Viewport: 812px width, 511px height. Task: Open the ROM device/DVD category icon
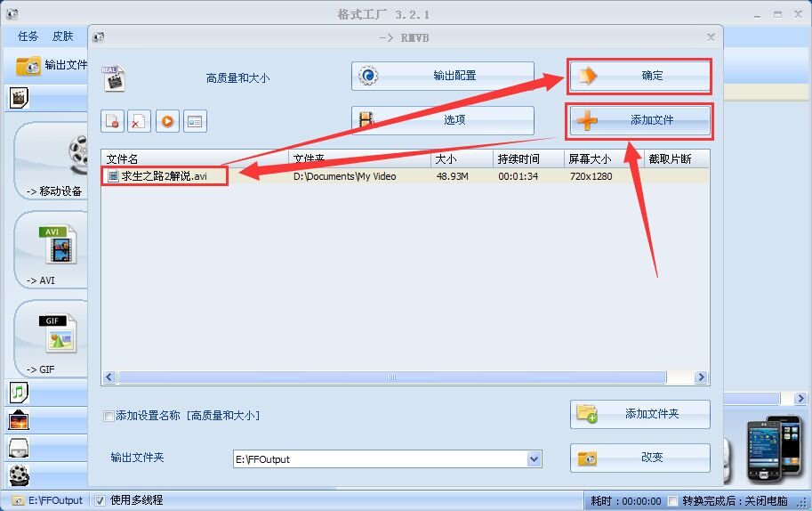click(20, 447)
